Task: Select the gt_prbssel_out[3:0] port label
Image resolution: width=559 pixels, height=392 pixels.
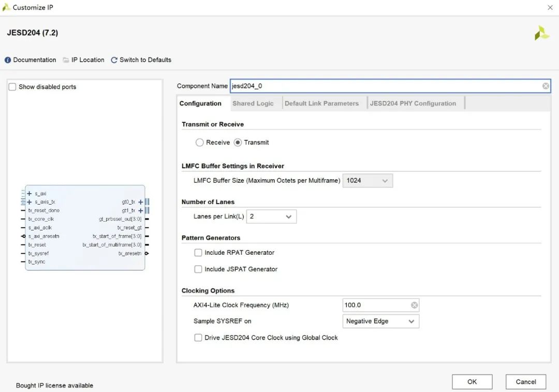Action: coord(120,220)
